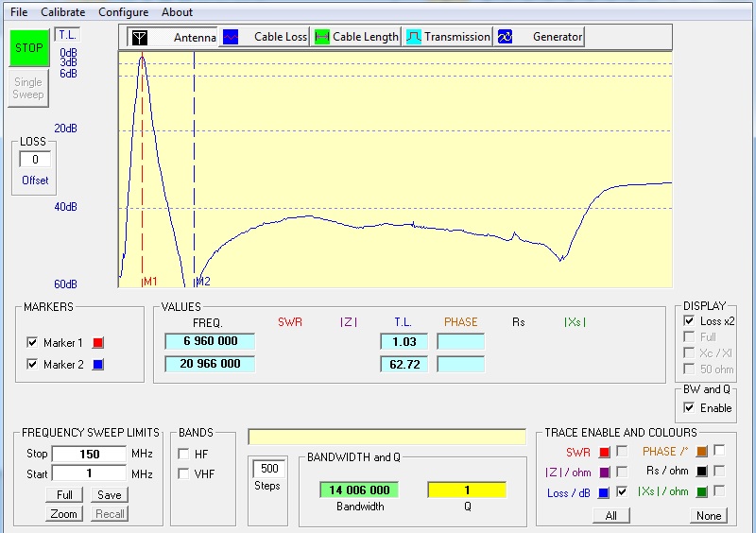Click the LOSS Offset value field

(x=35, y=160)
